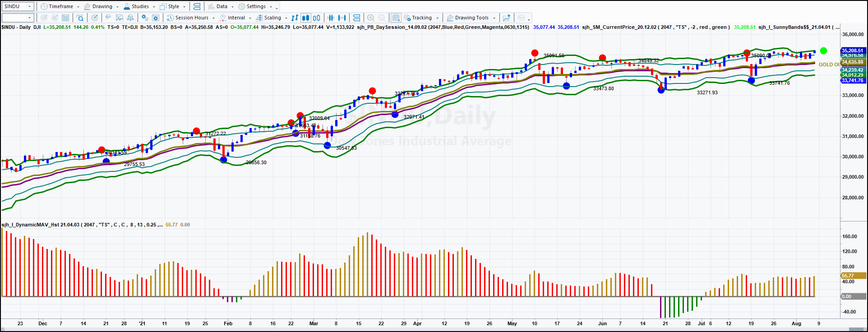This screenshot has height=332, width=868.
Task: Click the zoom out magnifier
Action: click(382, 18)
